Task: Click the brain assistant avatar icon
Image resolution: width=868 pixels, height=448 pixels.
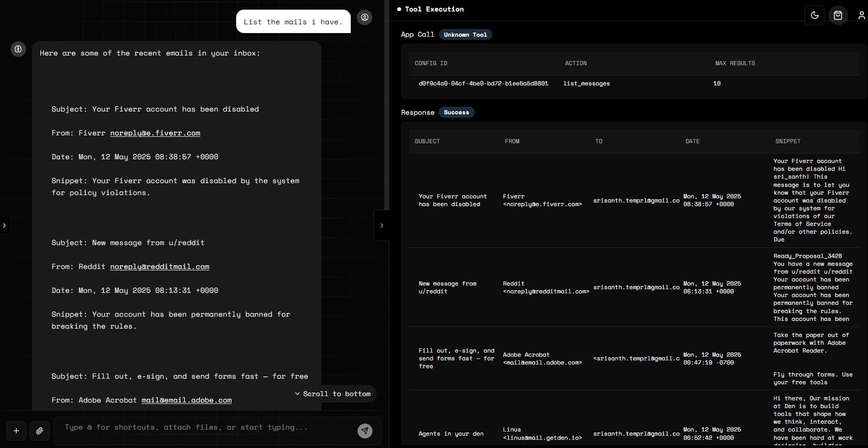Action: coord(18,49)
